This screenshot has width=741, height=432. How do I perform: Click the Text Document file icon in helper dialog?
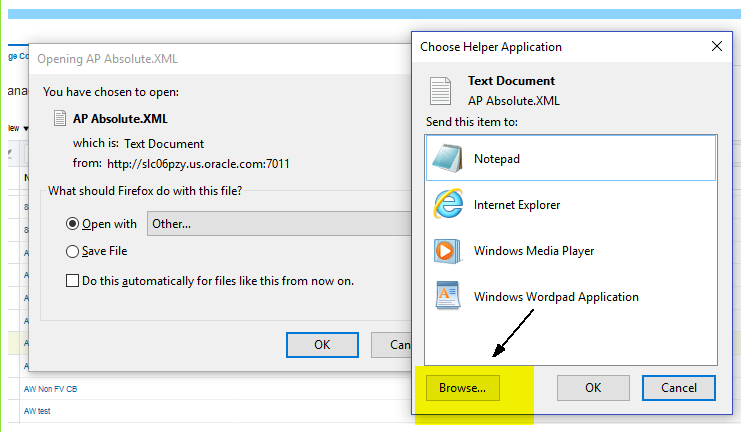440,91
